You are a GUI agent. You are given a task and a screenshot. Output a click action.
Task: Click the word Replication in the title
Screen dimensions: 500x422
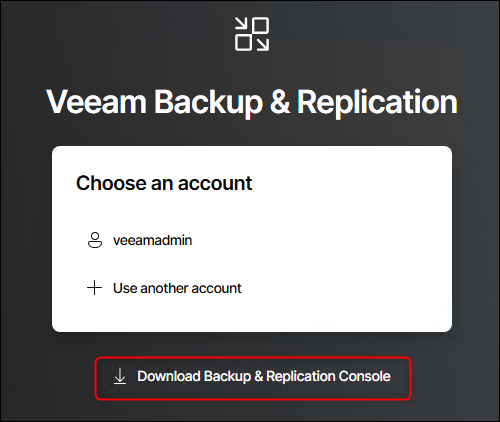pos(377,102)
